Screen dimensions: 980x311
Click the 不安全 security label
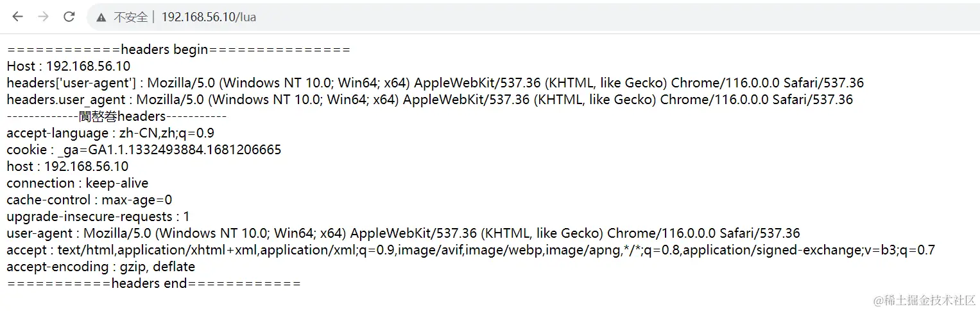[x=131, y=17]
